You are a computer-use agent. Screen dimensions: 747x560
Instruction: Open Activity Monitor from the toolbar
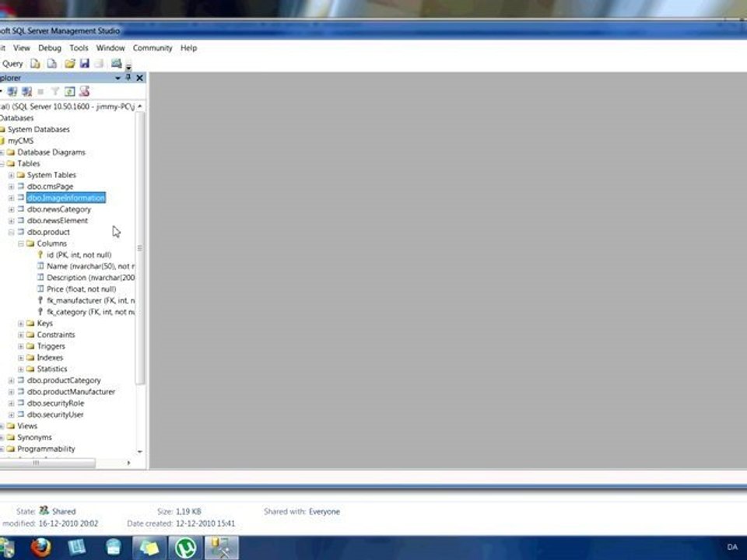point(116,63)
